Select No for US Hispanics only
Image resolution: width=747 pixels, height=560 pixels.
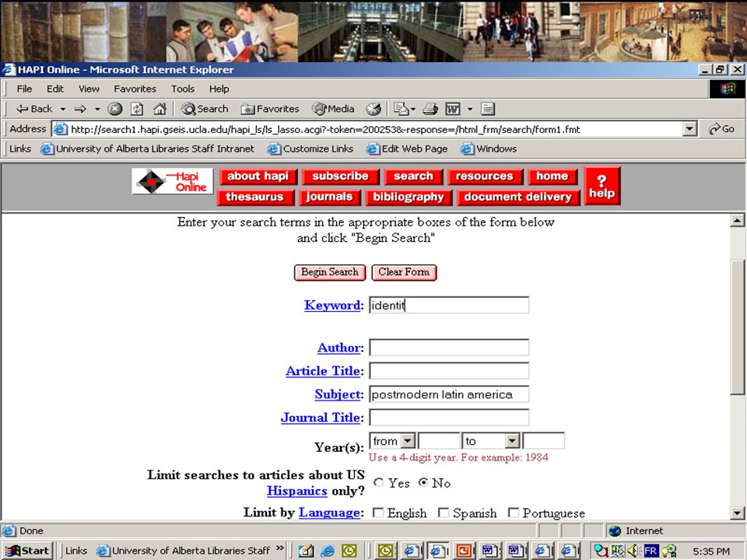(x=423, y=482)
